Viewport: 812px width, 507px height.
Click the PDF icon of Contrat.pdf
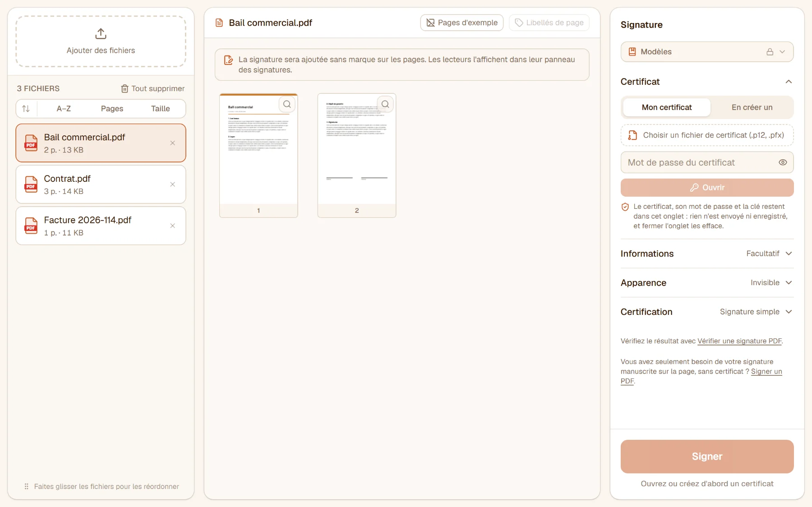(x=31, y=184)
